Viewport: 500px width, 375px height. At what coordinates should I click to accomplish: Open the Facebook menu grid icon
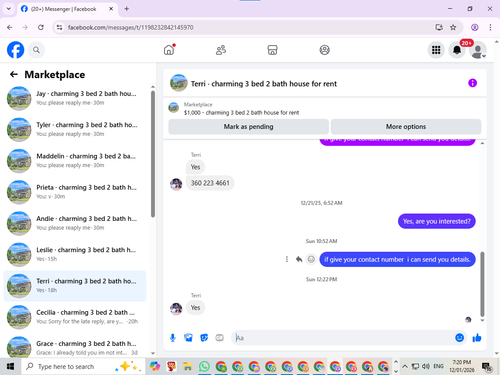point(436,50)
